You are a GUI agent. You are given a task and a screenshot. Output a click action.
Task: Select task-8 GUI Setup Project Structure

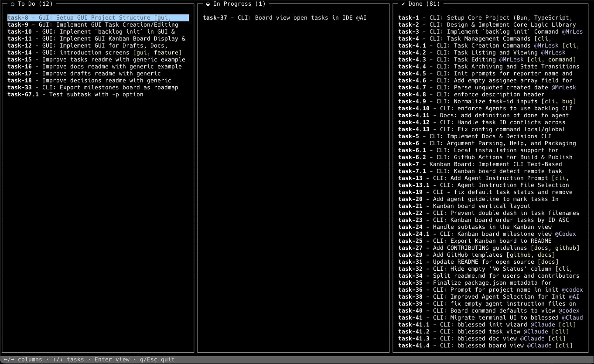[98, 18]
